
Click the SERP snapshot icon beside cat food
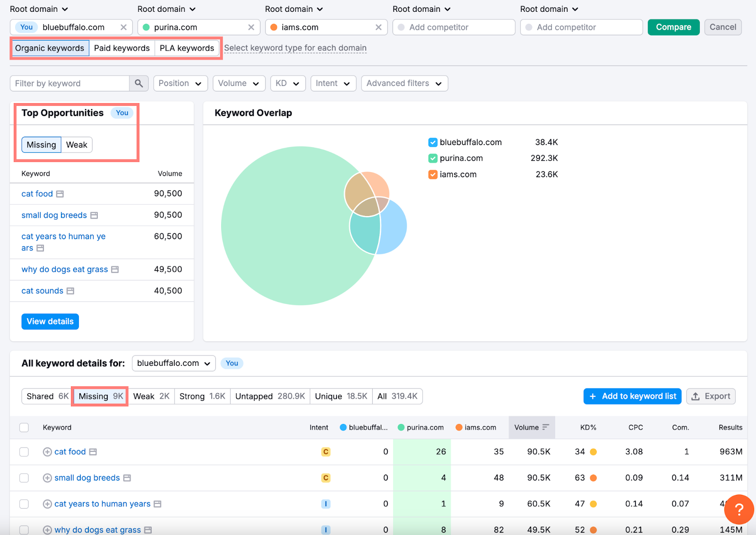coord(93,451)
